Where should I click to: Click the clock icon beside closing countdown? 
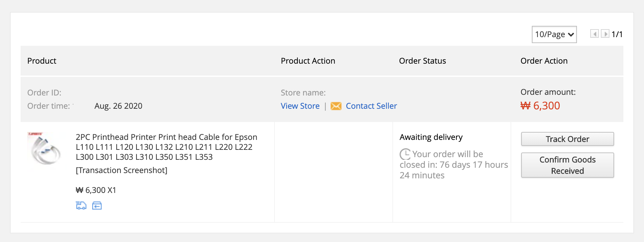pos(405,154)
